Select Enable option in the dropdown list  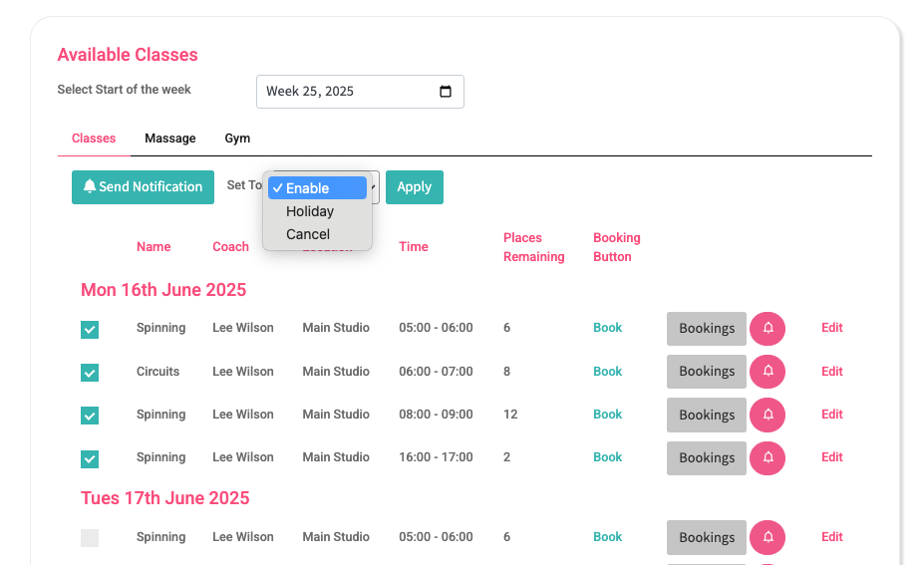click(x=308, y=188)
